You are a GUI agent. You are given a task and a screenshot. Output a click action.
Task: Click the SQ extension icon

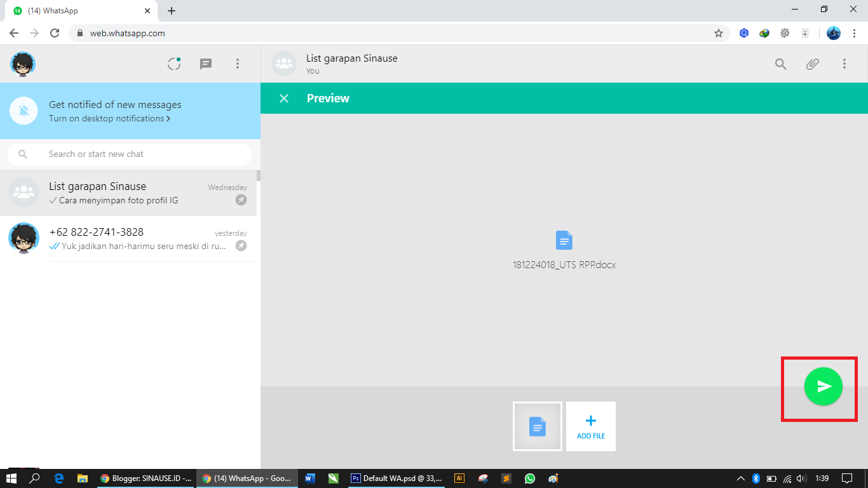785,33
